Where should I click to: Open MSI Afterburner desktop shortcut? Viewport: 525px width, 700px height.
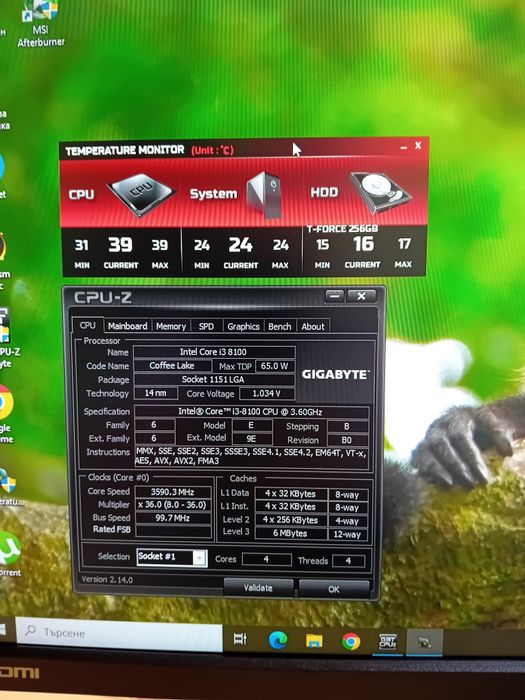click(40, 25)
